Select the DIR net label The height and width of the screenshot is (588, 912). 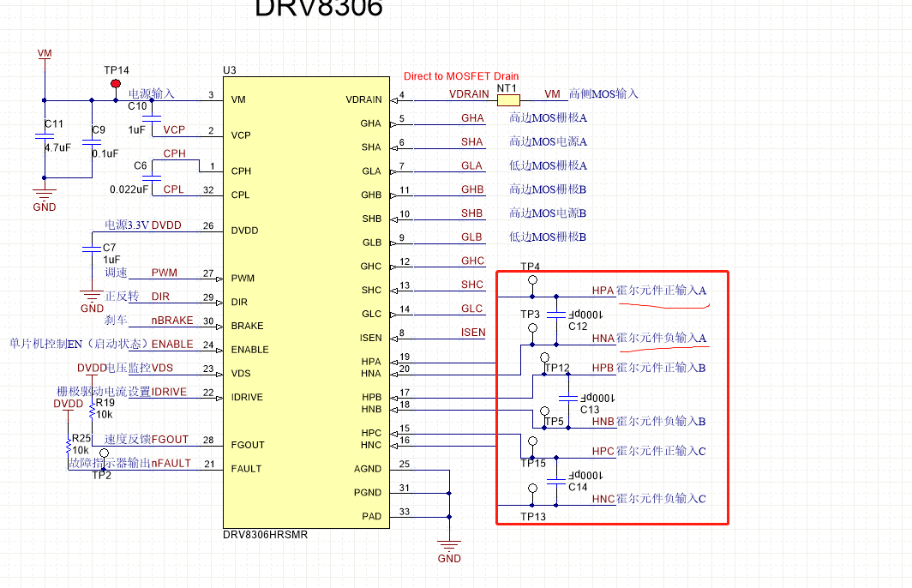160,297
